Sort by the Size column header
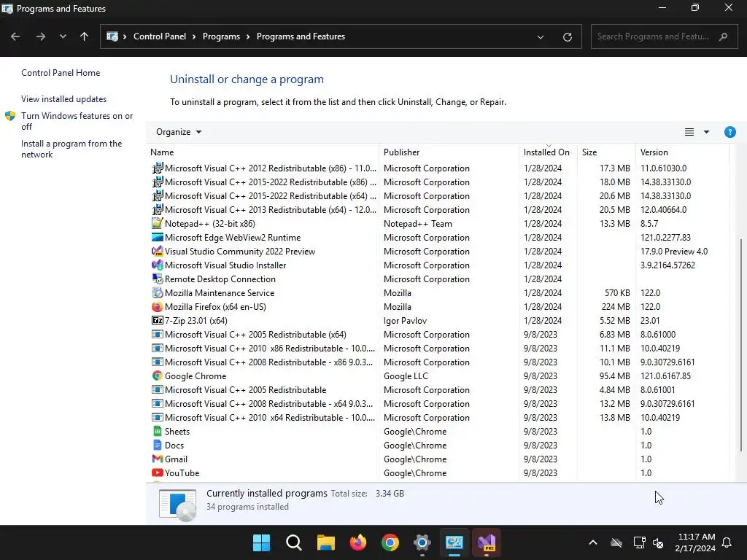The height and width of the screenshot is (560, 747). [x=606, y=152]
